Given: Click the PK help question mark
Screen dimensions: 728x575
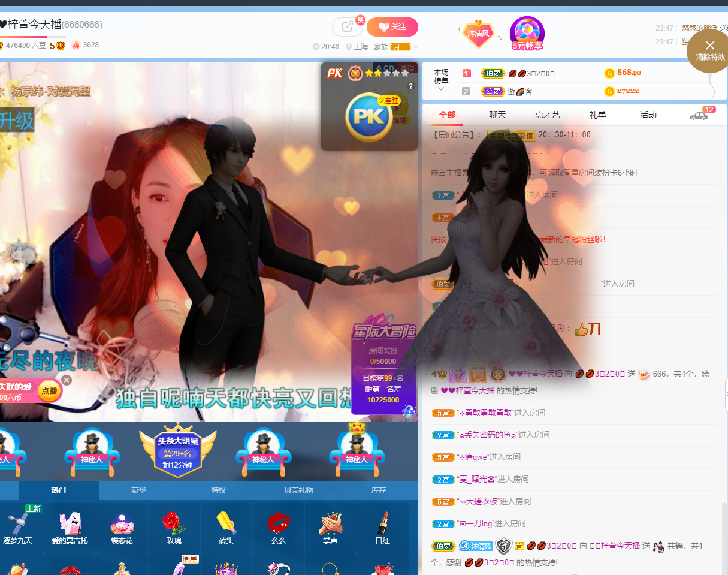Looking at the screenshot, I should pos(410,86).
